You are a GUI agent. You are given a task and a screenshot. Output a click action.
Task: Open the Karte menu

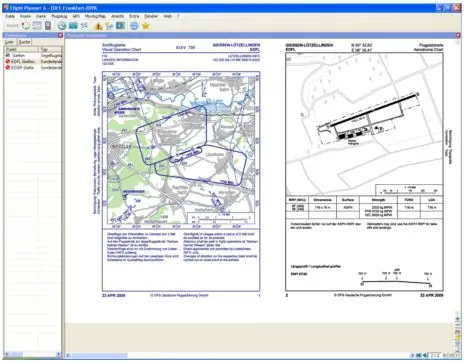pos(41,16)
